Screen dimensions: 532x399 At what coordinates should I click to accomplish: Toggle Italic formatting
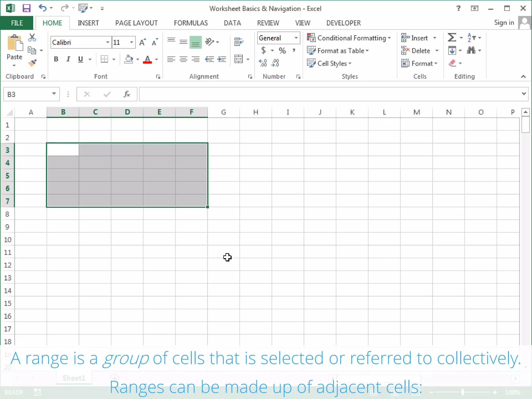[68, 59]
